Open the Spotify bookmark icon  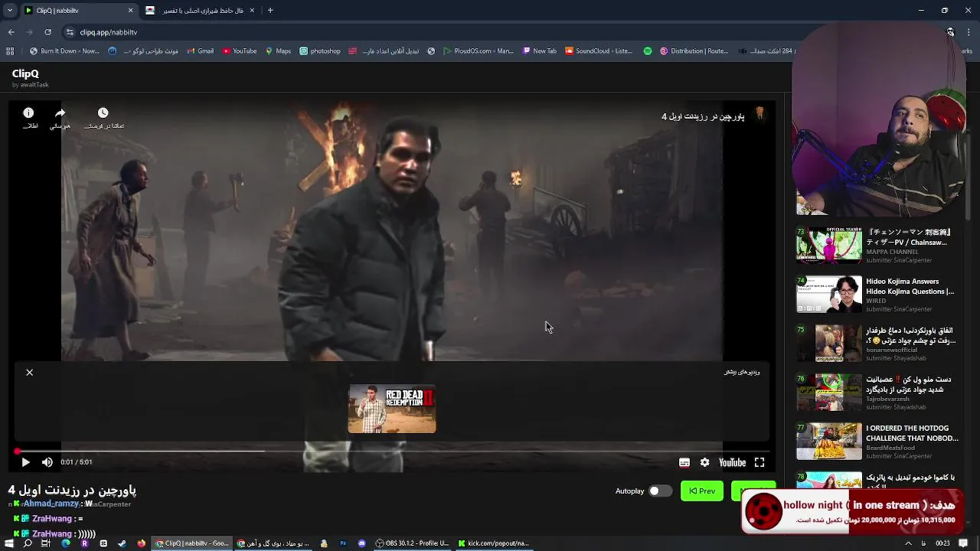point(648,51)
